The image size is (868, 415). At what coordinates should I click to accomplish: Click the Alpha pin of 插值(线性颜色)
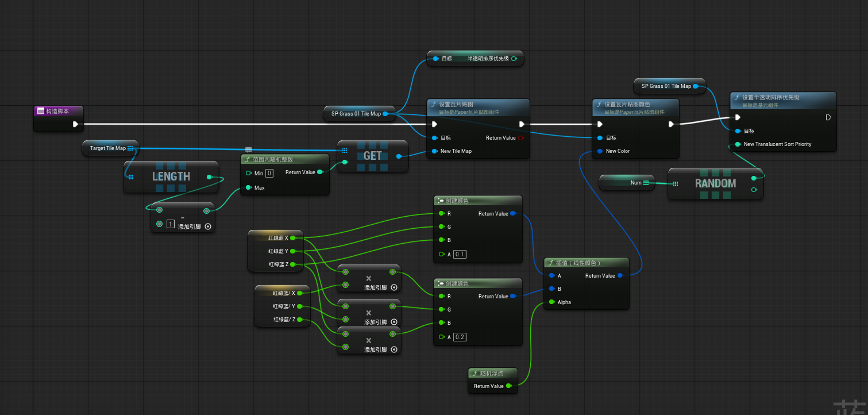pyautogui.click(x=551, y=302)
